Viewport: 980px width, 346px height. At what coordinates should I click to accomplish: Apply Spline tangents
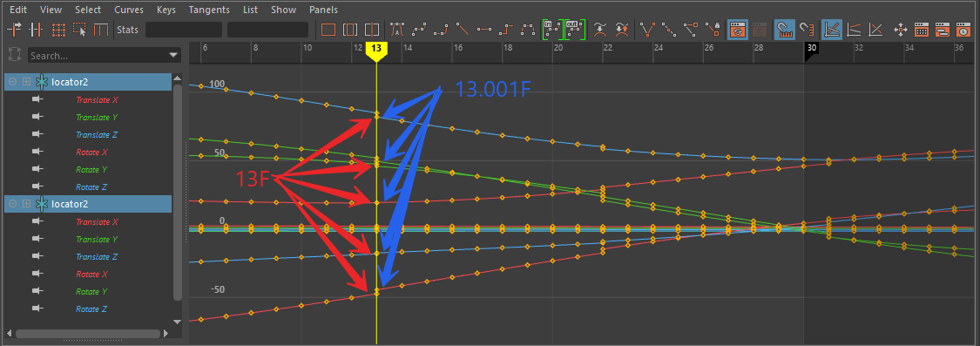coord(419,29)
